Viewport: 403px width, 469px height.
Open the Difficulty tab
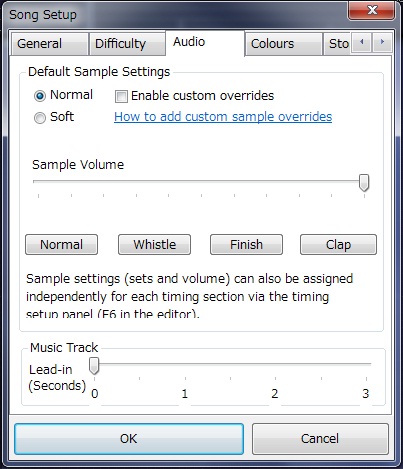[x=127, y=44]
